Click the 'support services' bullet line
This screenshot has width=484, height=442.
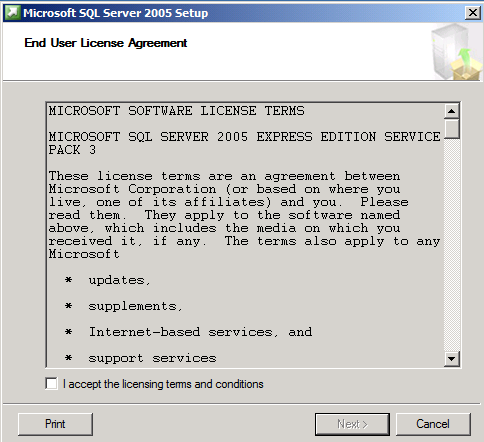[x=152, y=358]
